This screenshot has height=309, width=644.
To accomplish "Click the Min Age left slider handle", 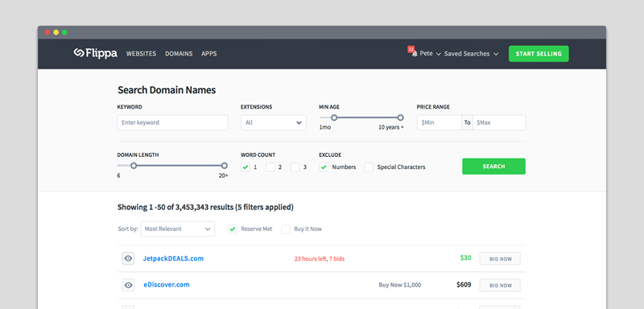I will pos(334,117).
